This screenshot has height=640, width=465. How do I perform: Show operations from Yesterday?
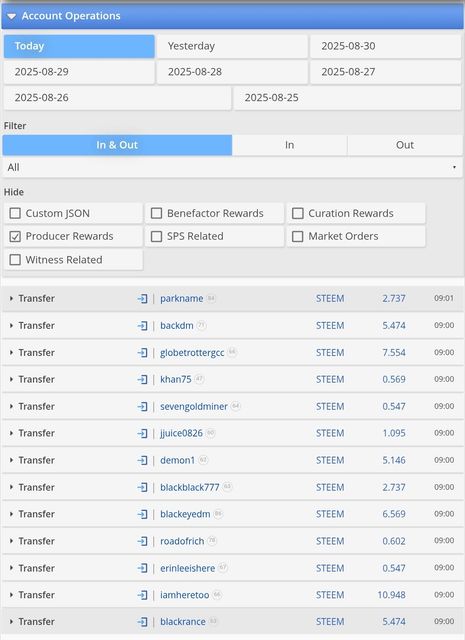tap(232, 46)
